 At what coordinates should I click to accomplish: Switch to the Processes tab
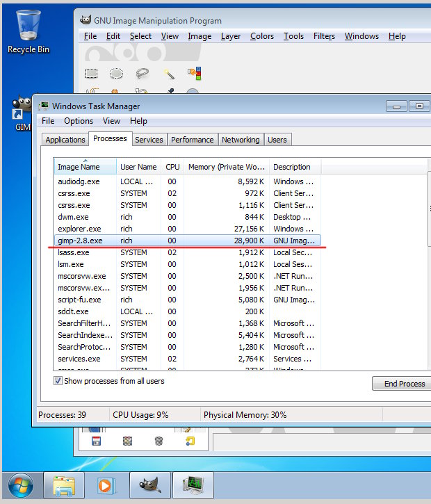pyautogui.click(x=110, y=138)
